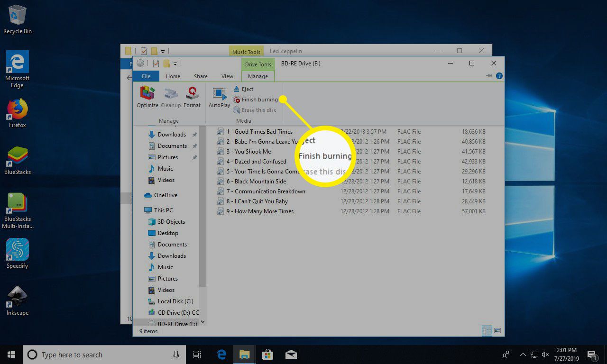Click the pin icon next to Documents
This screenshot has width=607, height=364.
pyautogui.click(x=194, y=146)
